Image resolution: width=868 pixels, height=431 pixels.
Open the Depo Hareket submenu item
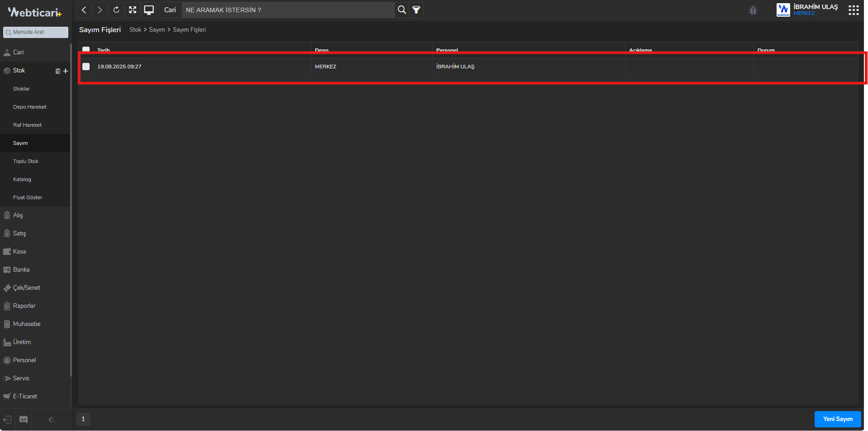(30, 107)
